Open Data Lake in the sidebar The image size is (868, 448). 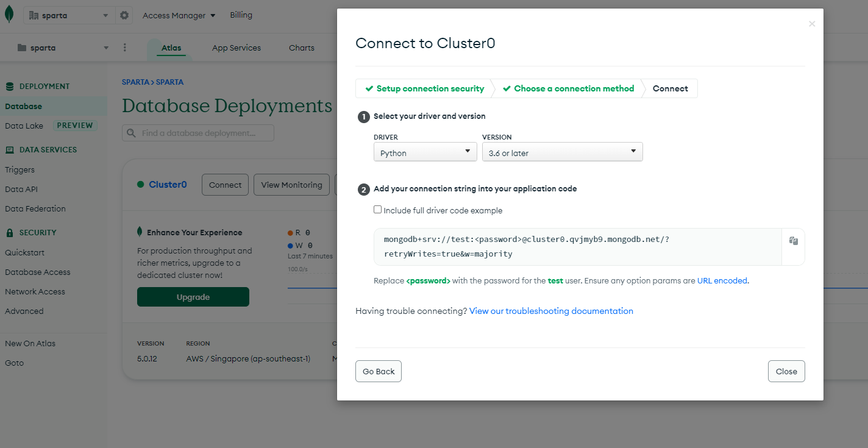[24, 126]
